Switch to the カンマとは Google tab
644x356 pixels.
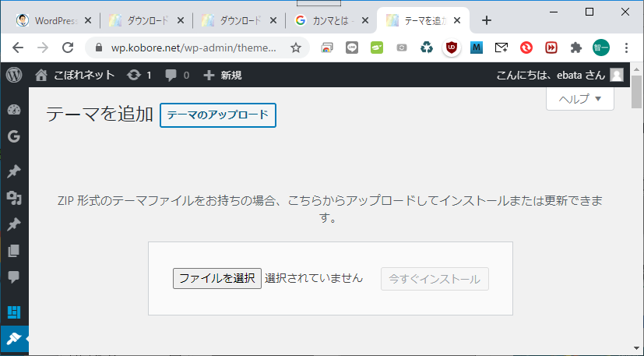[x=327, y=20]
